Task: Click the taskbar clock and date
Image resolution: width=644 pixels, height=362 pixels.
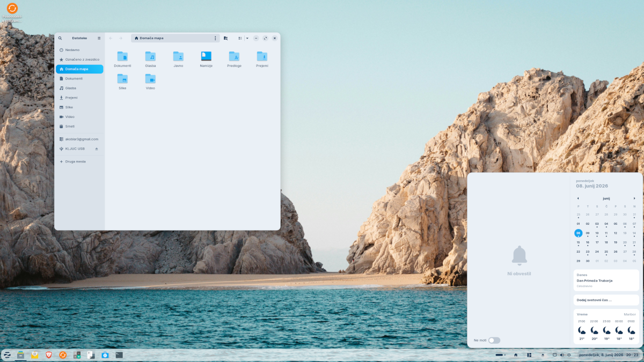Action: (x=608, y=355)
